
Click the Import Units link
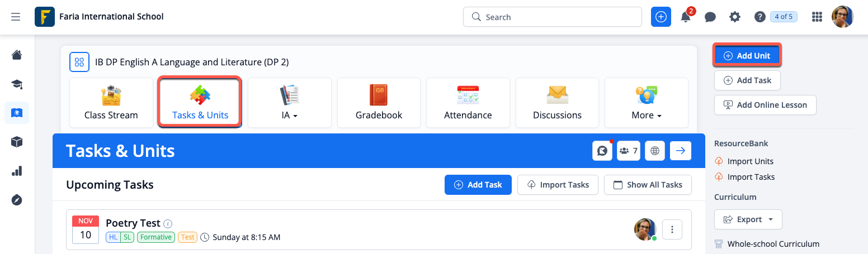(x=750, y=161)
